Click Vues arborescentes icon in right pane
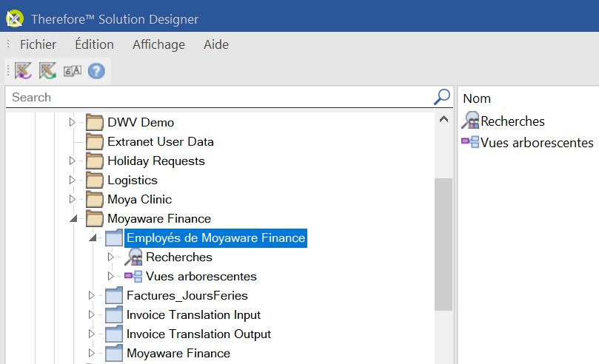The image size is (599, 364). coord(470,142)
